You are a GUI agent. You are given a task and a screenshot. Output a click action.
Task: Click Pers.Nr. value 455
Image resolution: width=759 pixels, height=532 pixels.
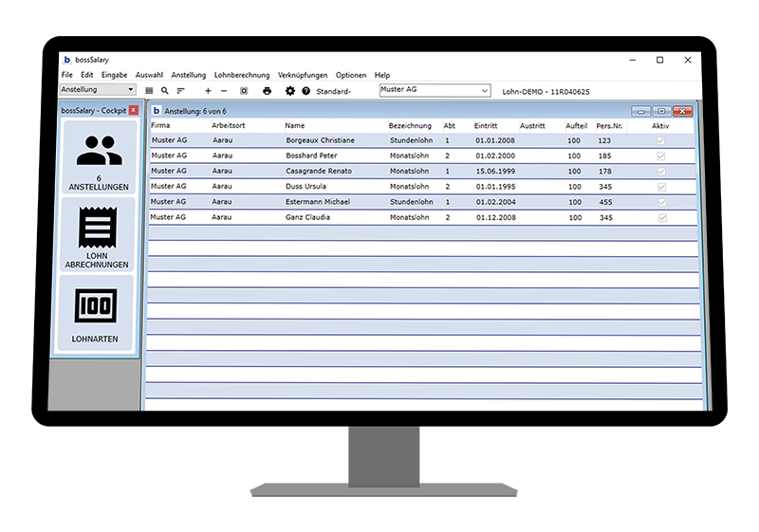[605, 202]
